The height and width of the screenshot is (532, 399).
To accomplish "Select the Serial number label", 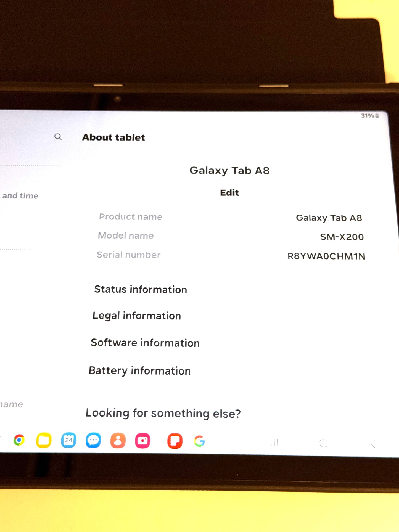I will click(128, 255).
